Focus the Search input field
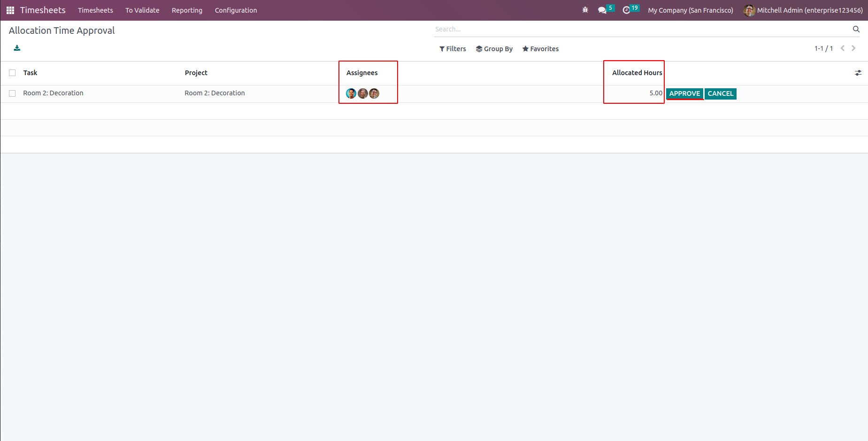868x441 pixels. coord(642,29)
